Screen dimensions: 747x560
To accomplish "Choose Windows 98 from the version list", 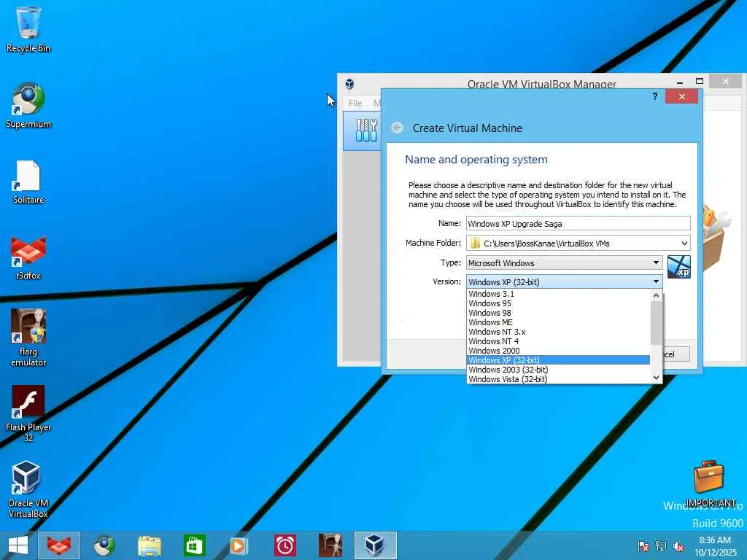I will pyautogui.click(x=558, y=313).
